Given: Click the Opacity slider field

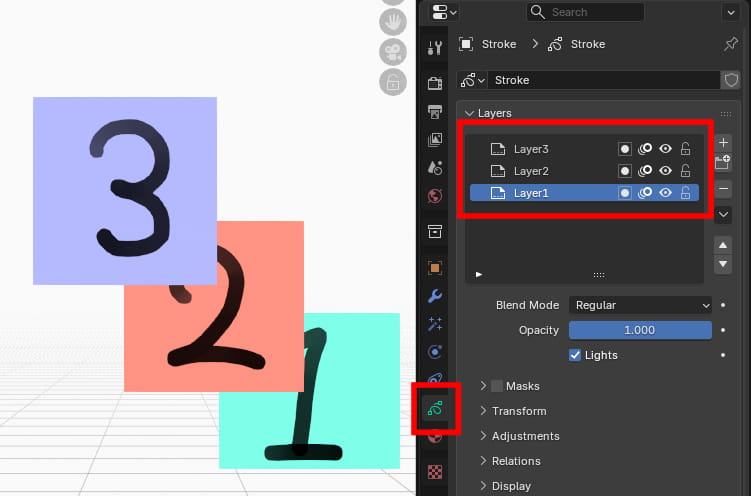Looking at the screenshot, I should click(640, 330).
